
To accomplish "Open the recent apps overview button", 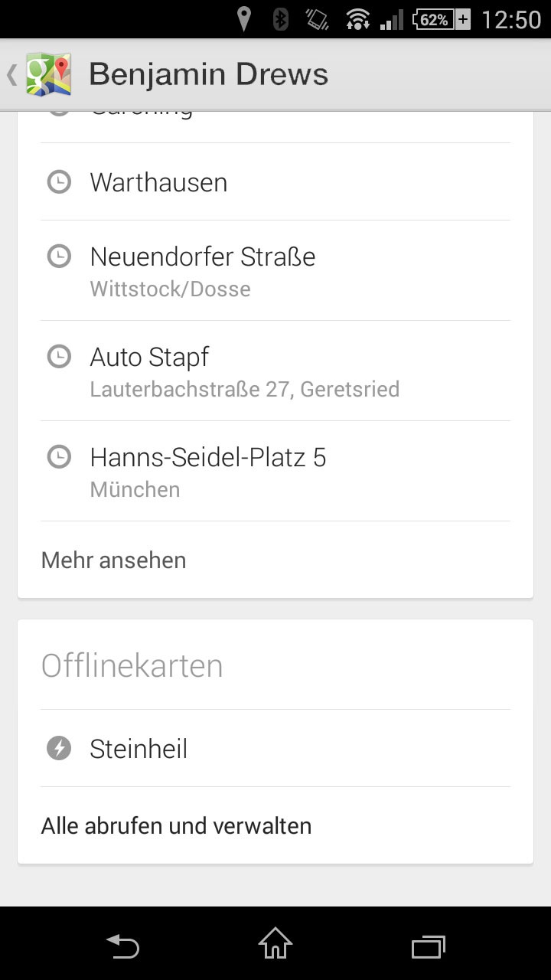I will [x=428, y=946].
